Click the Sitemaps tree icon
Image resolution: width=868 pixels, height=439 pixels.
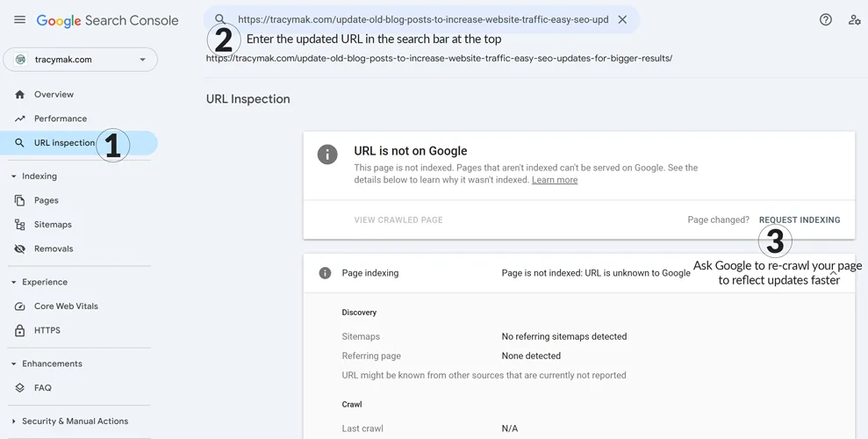point(20,224)
